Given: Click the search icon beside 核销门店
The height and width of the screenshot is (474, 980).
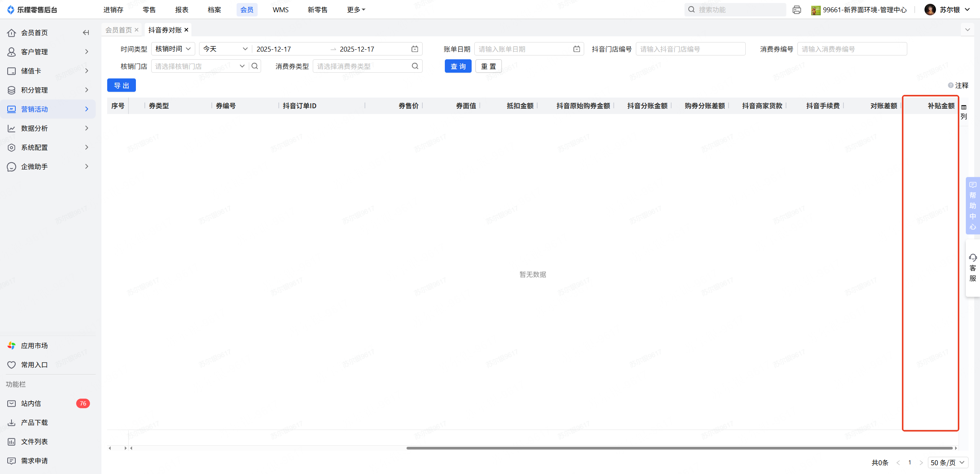Looking at the screenshot, I should point(255,66).
